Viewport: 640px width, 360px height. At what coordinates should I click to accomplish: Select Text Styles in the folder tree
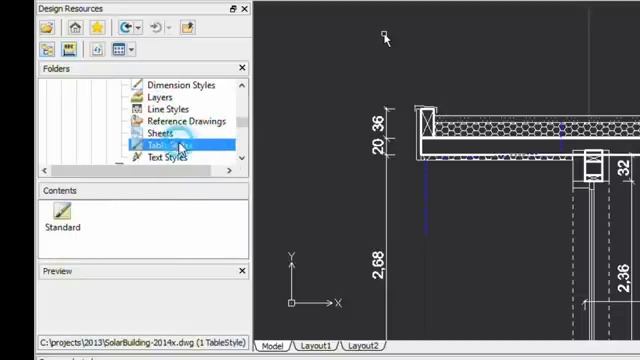coord(167,157)
